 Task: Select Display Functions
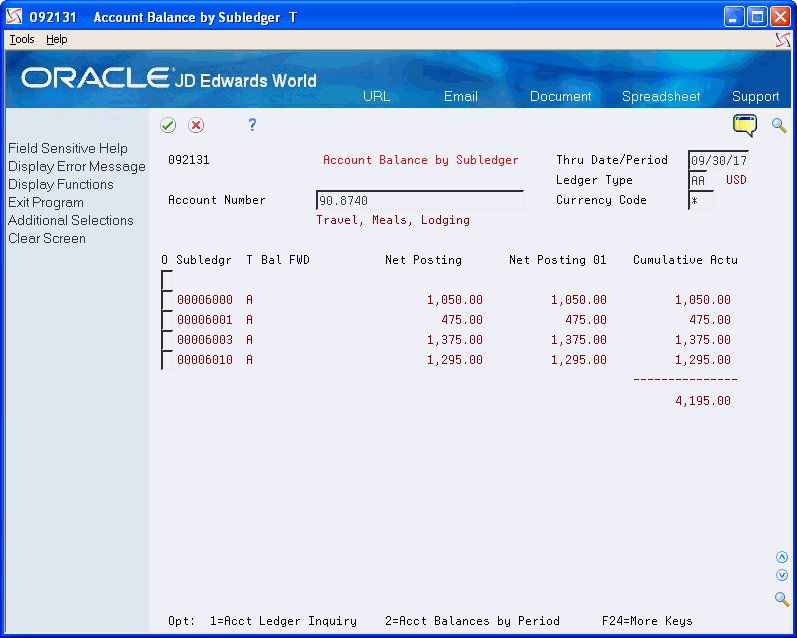pos(60,185)
